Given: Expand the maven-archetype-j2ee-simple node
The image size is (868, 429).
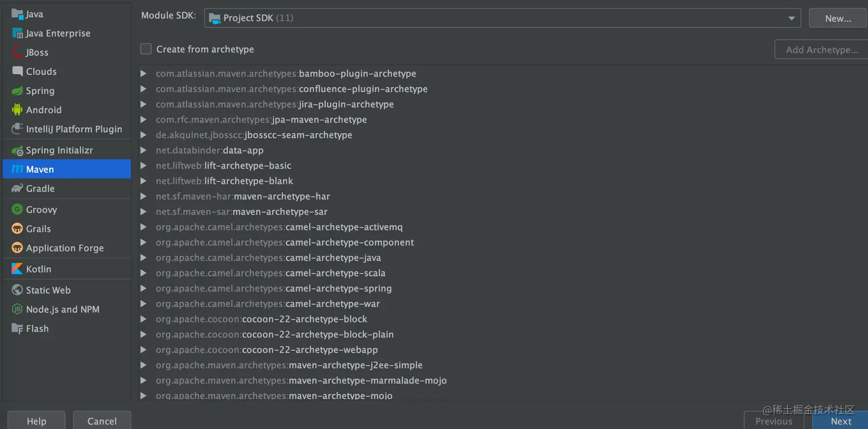Looking at the screenshot, I should pyautogui.click(x=144, y=365).
